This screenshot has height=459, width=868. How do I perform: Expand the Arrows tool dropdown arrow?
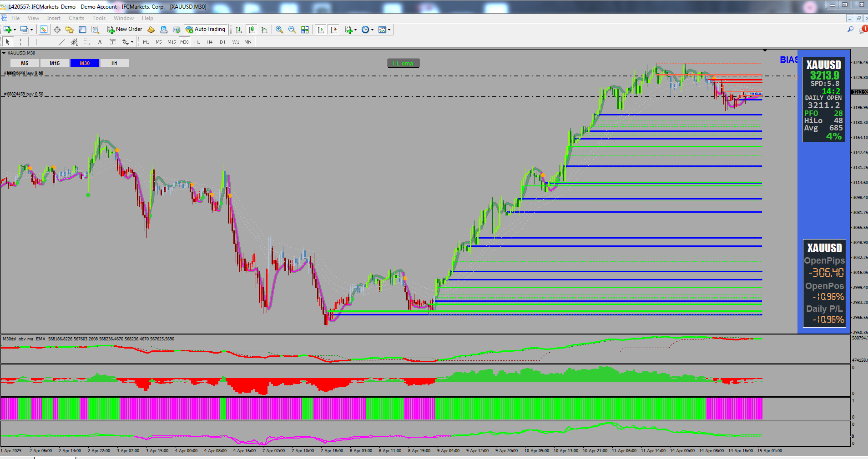click(132, 42)
